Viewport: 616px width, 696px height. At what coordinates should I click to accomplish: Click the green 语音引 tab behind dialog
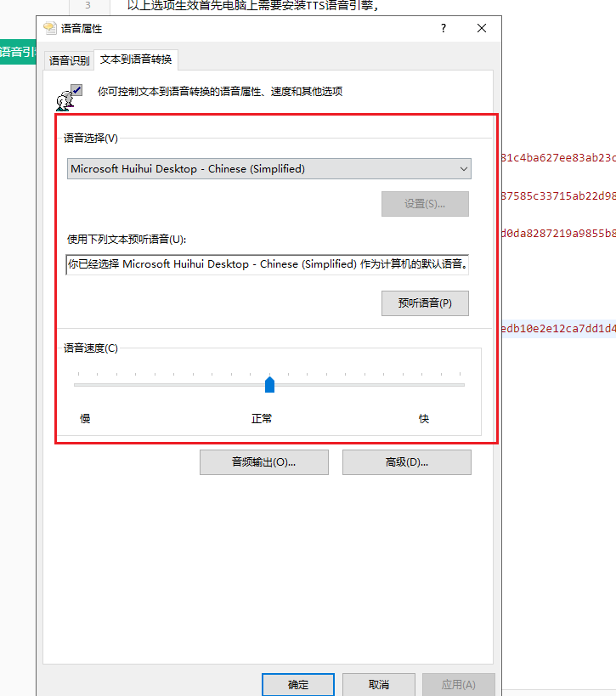click(17, 53)
